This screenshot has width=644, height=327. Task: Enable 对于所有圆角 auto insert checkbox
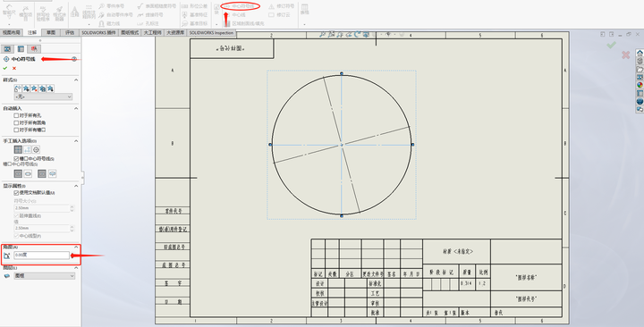point(16,122)
